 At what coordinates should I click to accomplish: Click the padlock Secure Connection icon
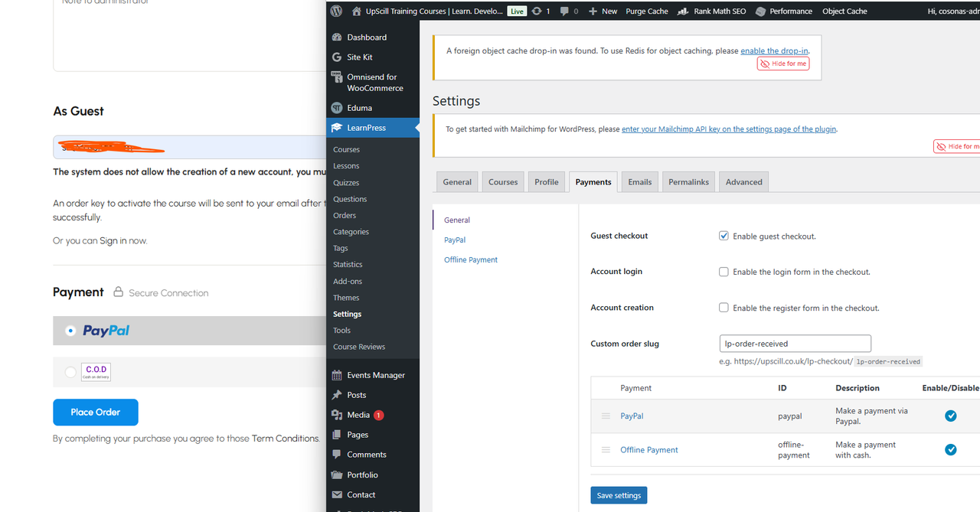pos(118,292)
